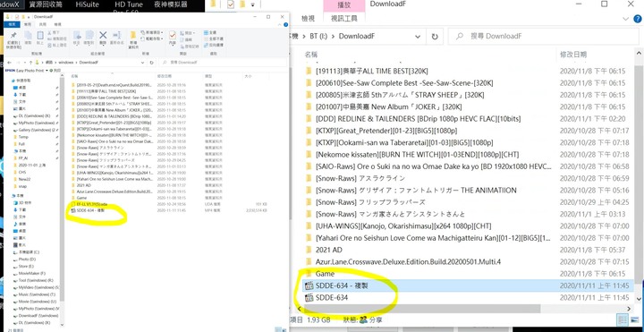644x332 pixels.
Task: Click Invert selection icon in left ribbon
Action: tap(206, 45)
